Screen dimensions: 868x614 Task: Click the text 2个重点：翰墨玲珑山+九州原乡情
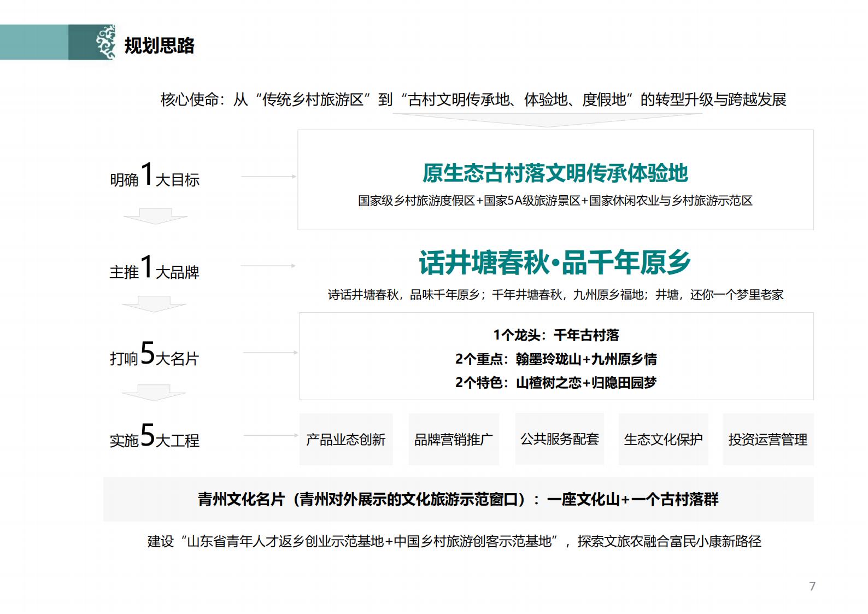[x=556, y=359]
